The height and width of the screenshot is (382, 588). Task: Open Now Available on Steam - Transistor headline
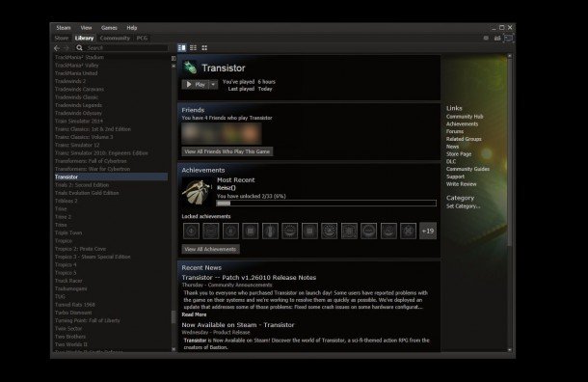pos(238,325)
